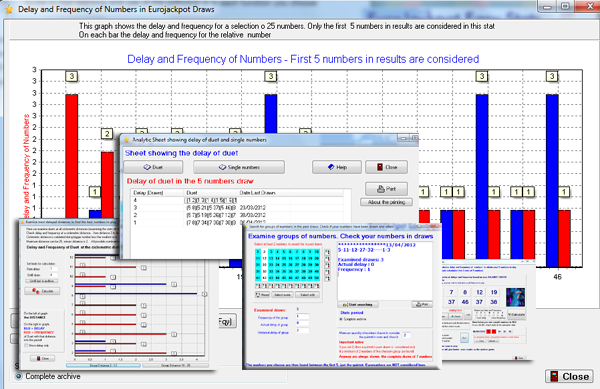The image size is (600, 389).
Task: Click Calculate in the distances window
Action: pyautogui.click(x=42, y=291)
